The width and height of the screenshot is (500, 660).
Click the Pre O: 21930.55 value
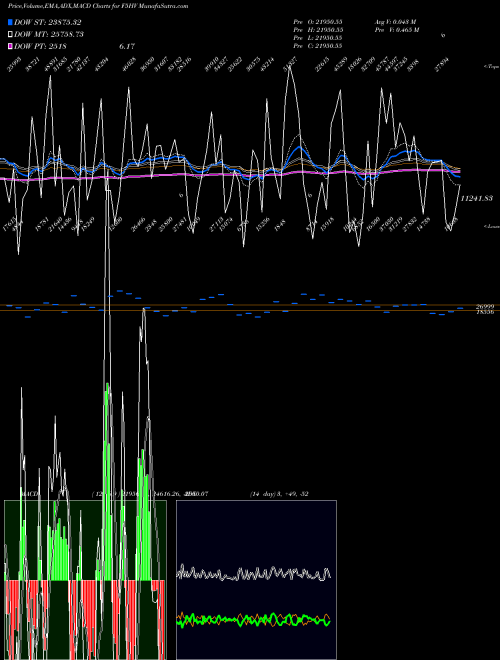point(318,22)
